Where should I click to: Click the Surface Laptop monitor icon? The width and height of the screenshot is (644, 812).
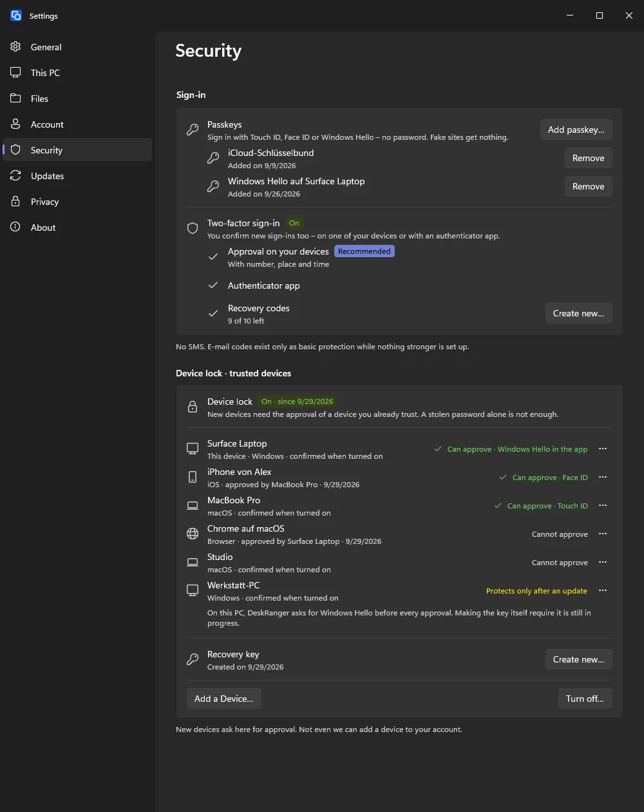(x=193, y=449)
